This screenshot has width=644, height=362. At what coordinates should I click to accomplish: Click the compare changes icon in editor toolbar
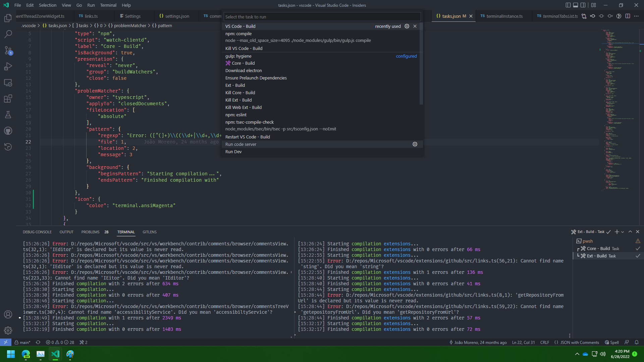pyautogui.click(x=584, y=16)
